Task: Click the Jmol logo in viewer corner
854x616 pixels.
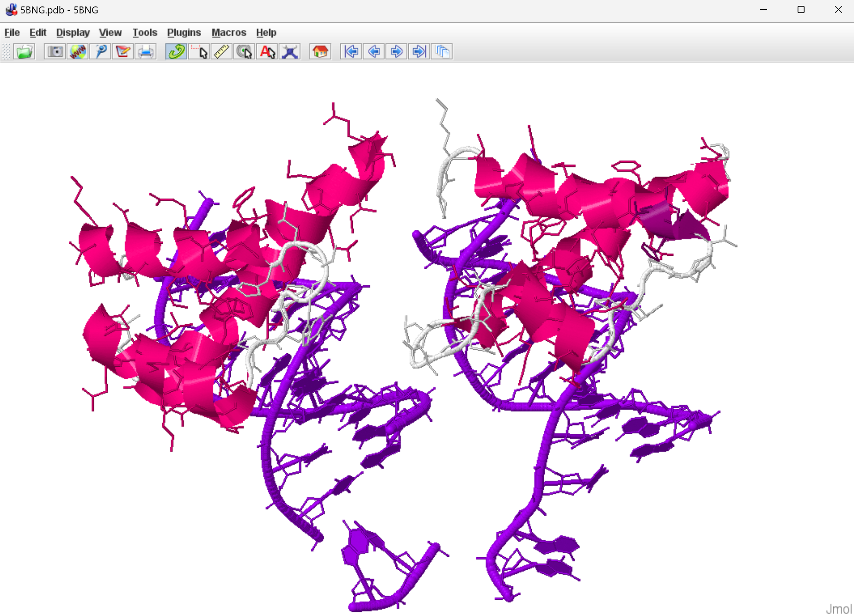Action: (x=838, y=609)
